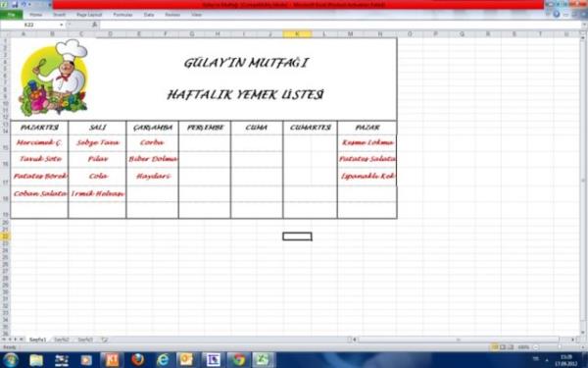Click the Excel taskbar icon
Viewport: 588px width, 368px height.
coord(263,360)
